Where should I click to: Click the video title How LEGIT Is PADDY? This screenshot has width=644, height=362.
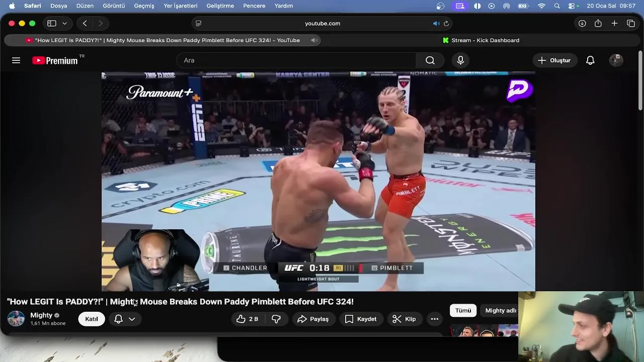coord(180,302)
